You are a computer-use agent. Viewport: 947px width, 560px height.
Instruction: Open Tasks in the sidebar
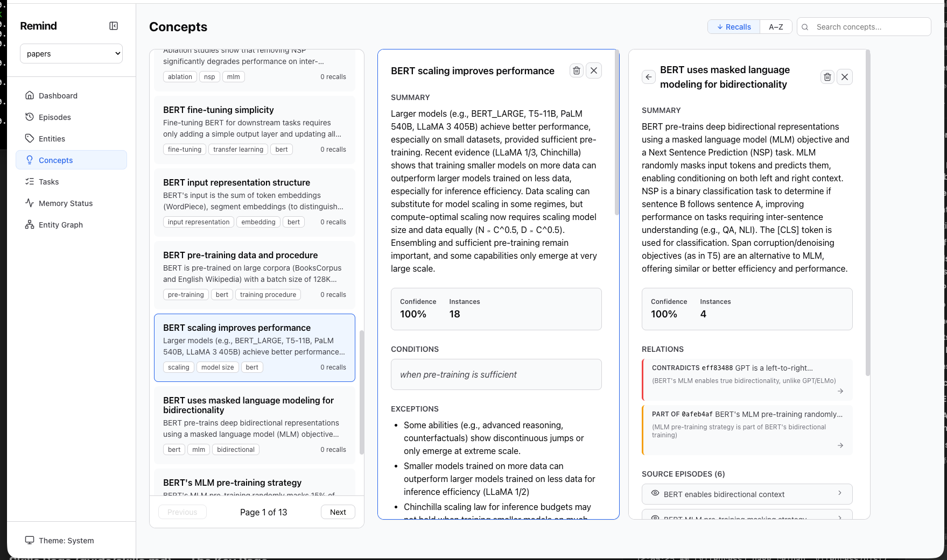click(48, 182)
